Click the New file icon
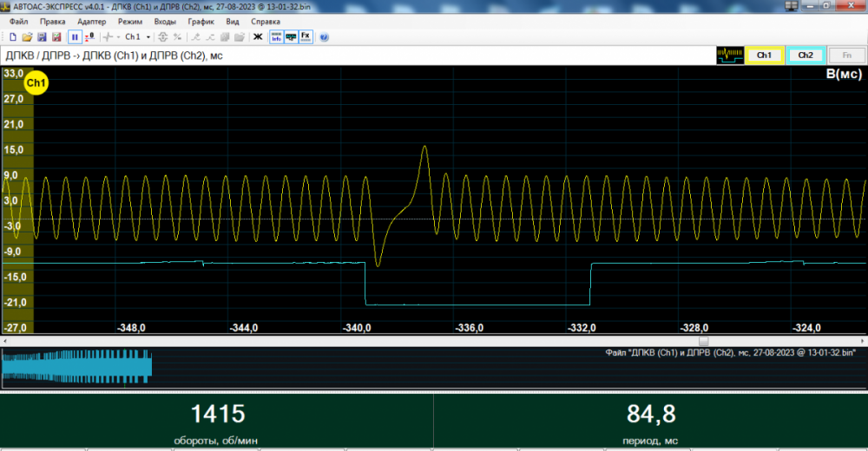Viewport: 868px width, 451px height. tap(13, 37)
